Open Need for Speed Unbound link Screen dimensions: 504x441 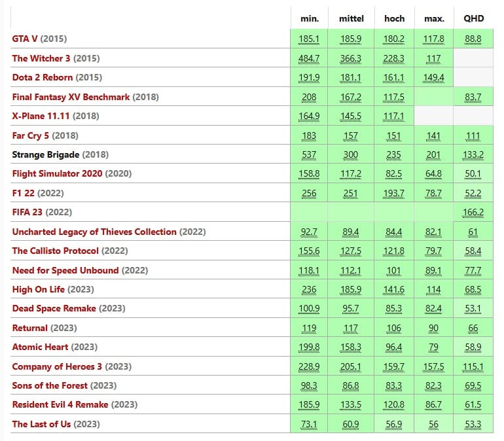point(65,270)
